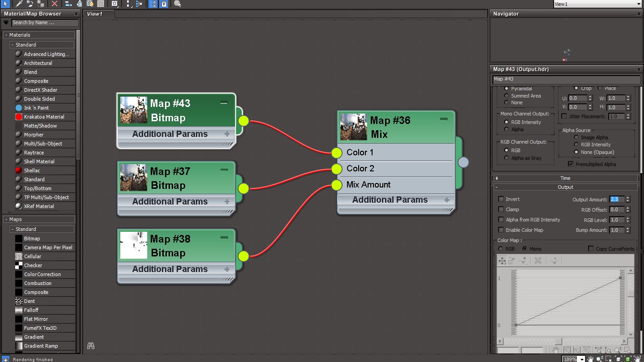Image resolution: width=644 pixels, height=362 pixels.
Task: Enable the Clamp checkbox
Action: click(501, 209)
